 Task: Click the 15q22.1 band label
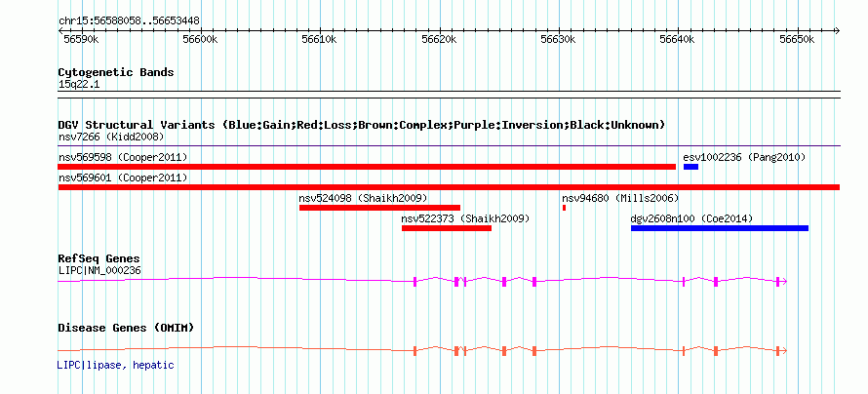point(79,85)
